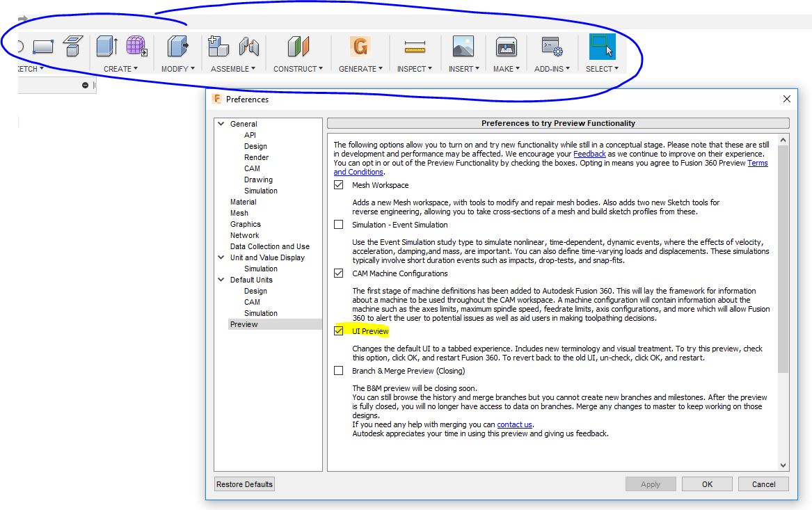Select the Press Pull modify icon
The image size is (812, 510).
[x=177, y=46]
